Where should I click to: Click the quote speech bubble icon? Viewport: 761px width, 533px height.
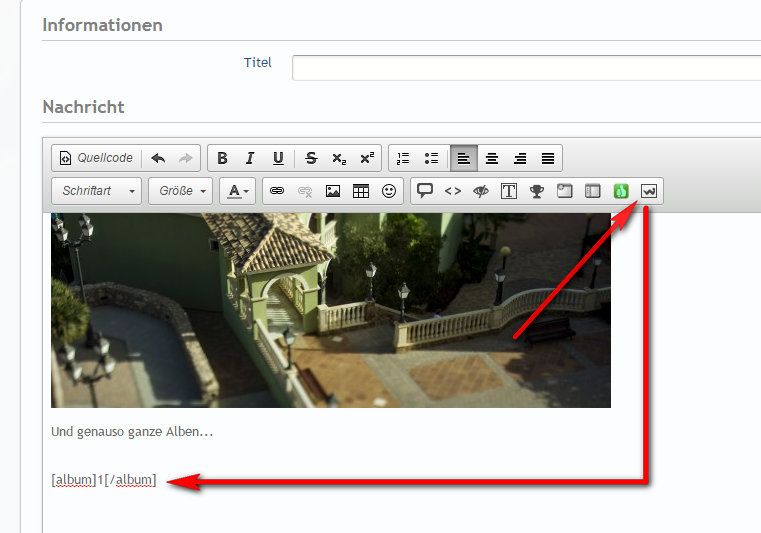pos(425,191)
